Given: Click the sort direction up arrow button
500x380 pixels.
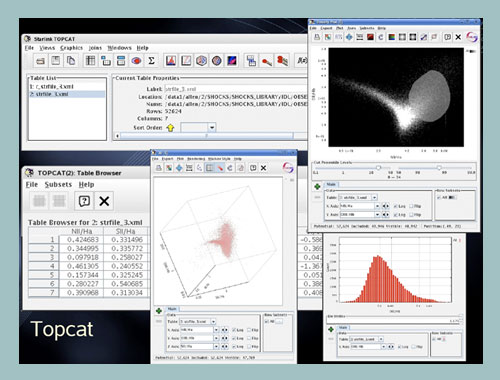Looking at the screenshot, I should 170,128.
